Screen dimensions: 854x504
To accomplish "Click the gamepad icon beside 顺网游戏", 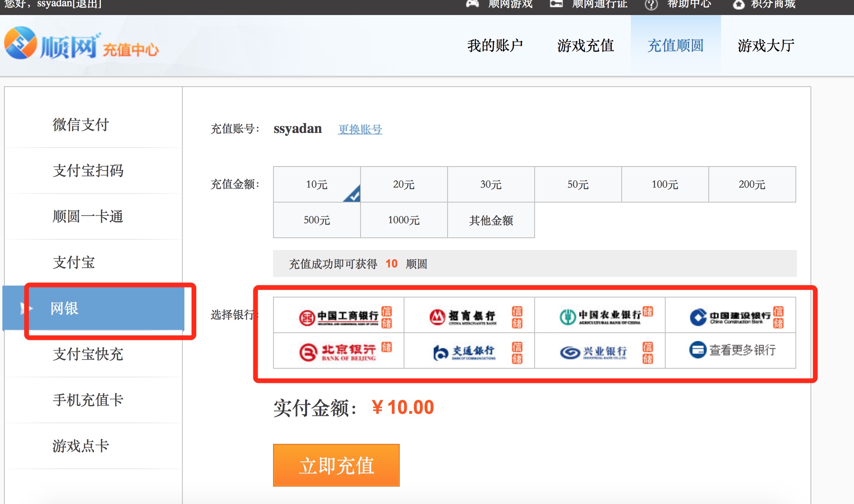I will pyautogui.click(x=473, y=4).
